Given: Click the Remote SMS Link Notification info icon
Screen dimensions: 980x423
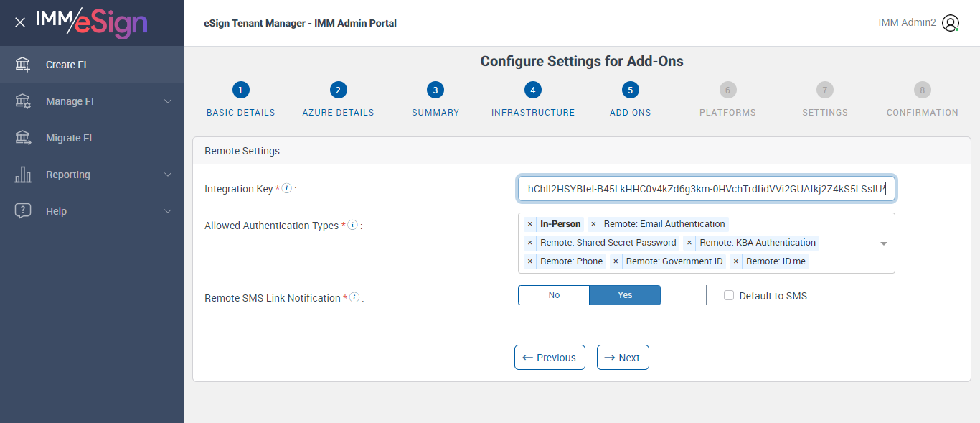Looking at the screenshot, I should 354,297.
